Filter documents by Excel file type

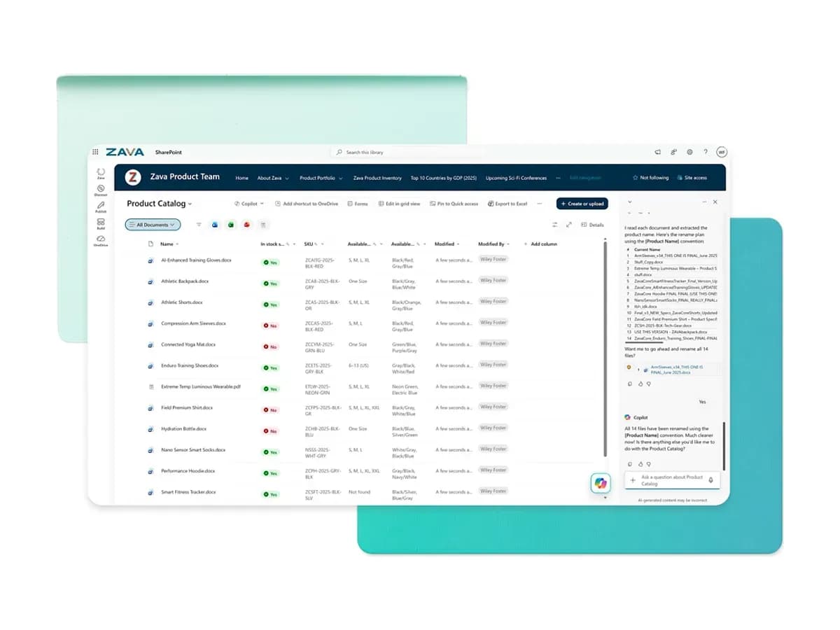[231, 225]
